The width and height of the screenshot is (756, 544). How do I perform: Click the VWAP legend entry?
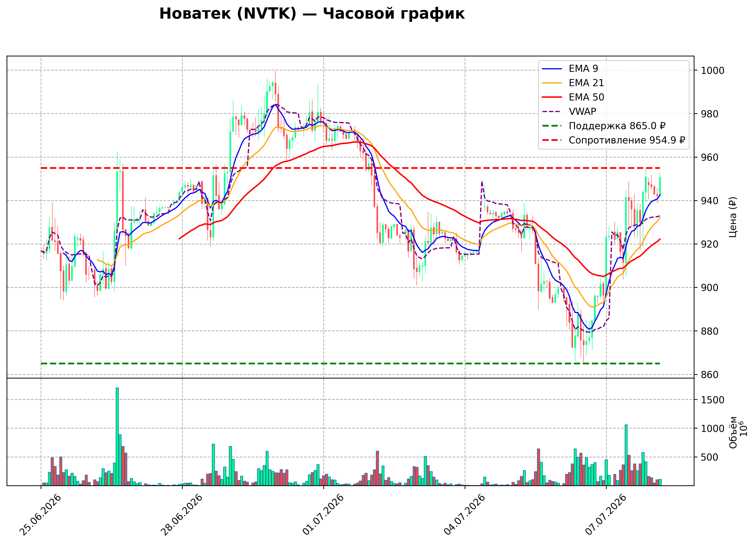click(569, 111)
